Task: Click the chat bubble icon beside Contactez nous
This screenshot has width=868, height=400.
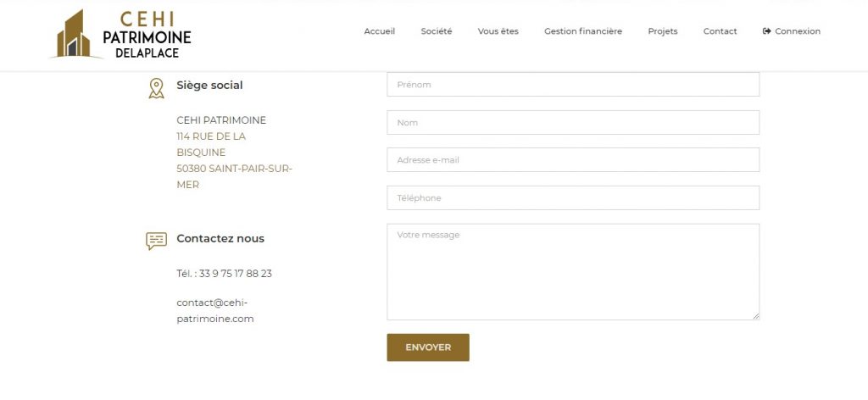Action: point(156,241)
